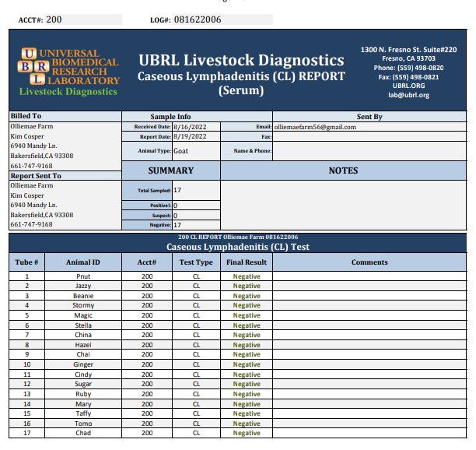Screen dimensions: 476x450
Task: Click the empty Comments cell for Pnut
Action: pos(369,276)
